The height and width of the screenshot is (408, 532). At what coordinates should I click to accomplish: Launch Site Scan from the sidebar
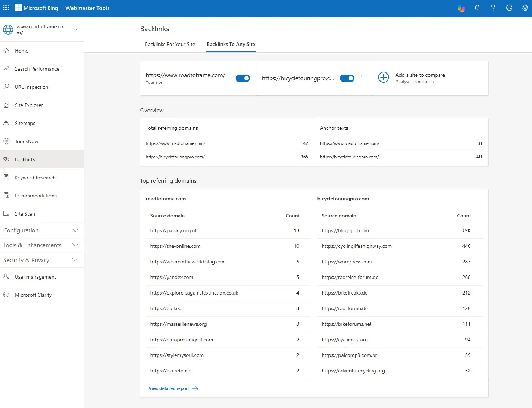coord(24,214)
